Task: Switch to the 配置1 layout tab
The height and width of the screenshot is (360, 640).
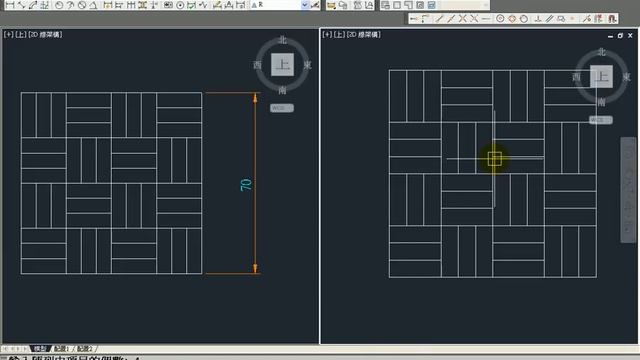Action: pos(62,349)
